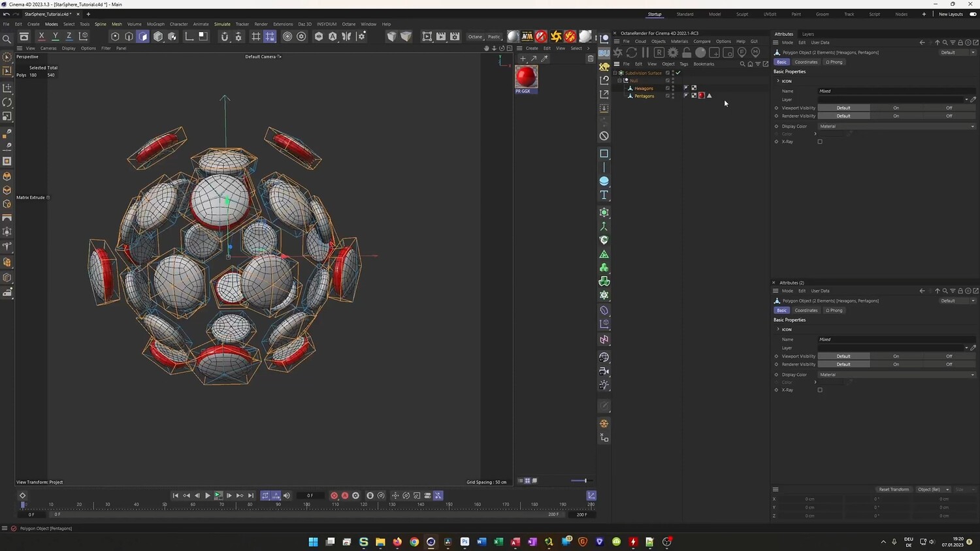Click the magnet snap icon

(224, 37)
